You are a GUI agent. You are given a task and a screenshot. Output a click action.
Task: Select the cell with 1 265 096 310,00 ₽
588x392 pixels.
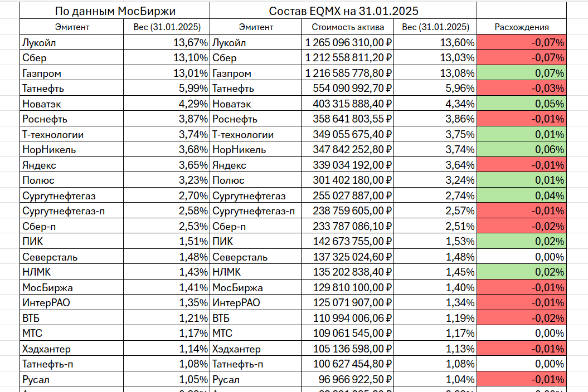pos(348,42)
